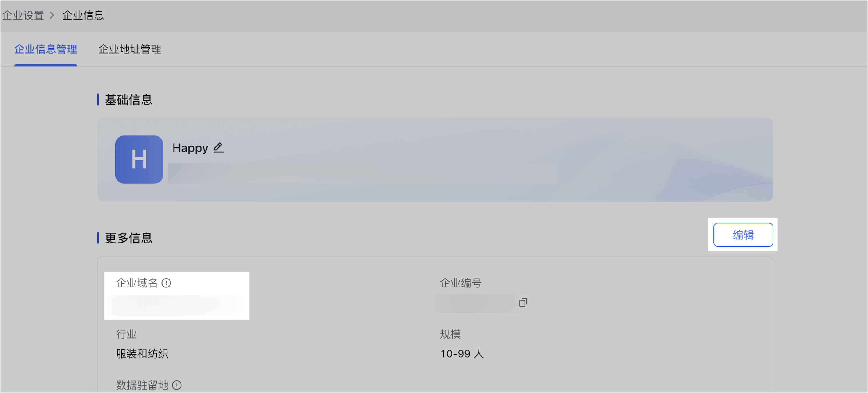This screenshot has height=393, width=868.
Task: Switch to the 企业地址管理 tab
Action: click(129, 49)
